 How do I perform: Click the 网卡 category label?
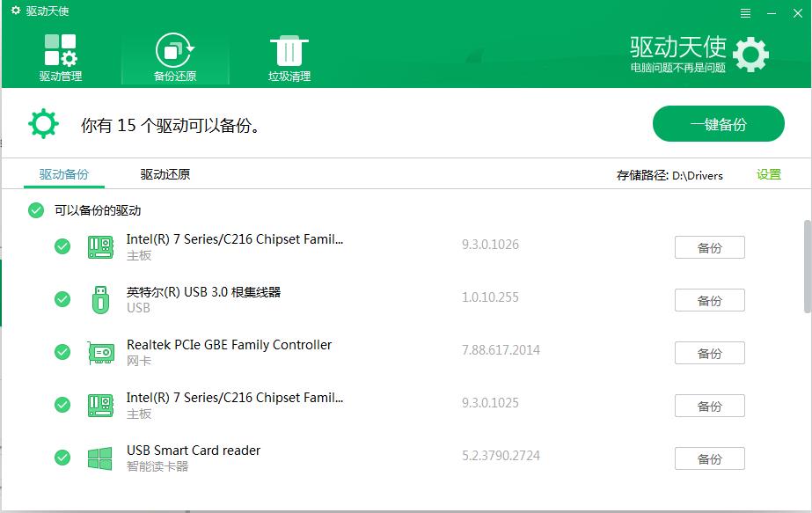[x=139, y=361]
